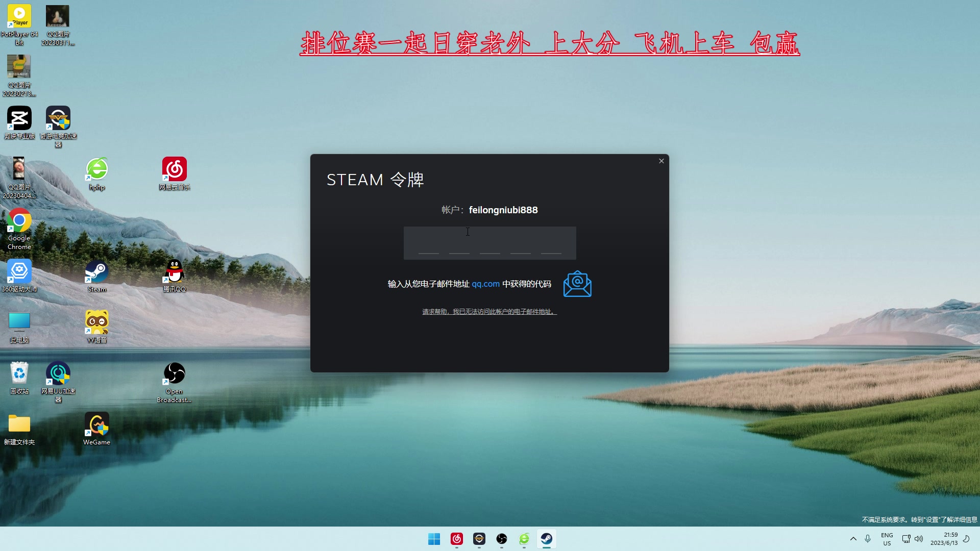Launch WeGame desktop shortcut
The width and height of the screenshot is (980, 551).
[97, 429]
